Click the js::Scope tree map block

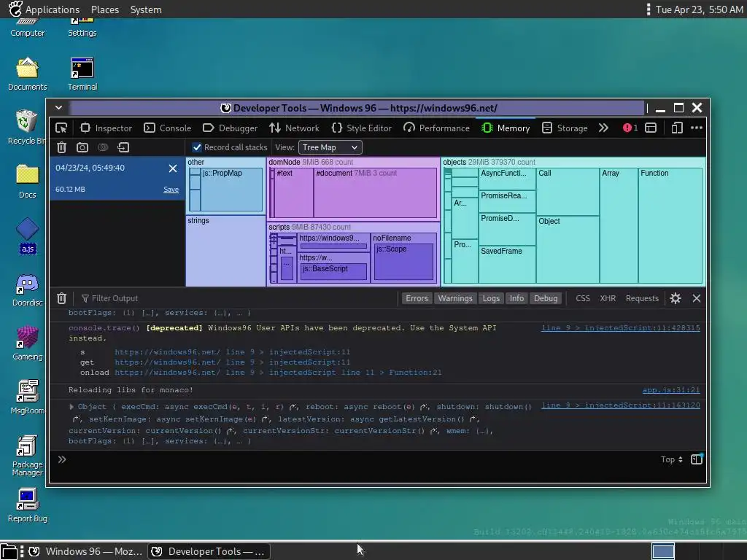coord(403,262)
